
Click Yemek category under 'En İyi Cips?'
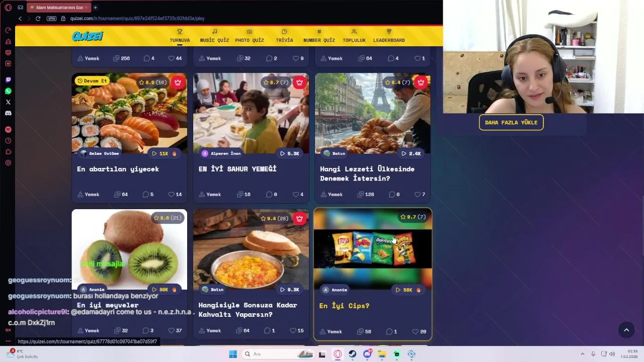pyautogui.click(x=331, y=331)
